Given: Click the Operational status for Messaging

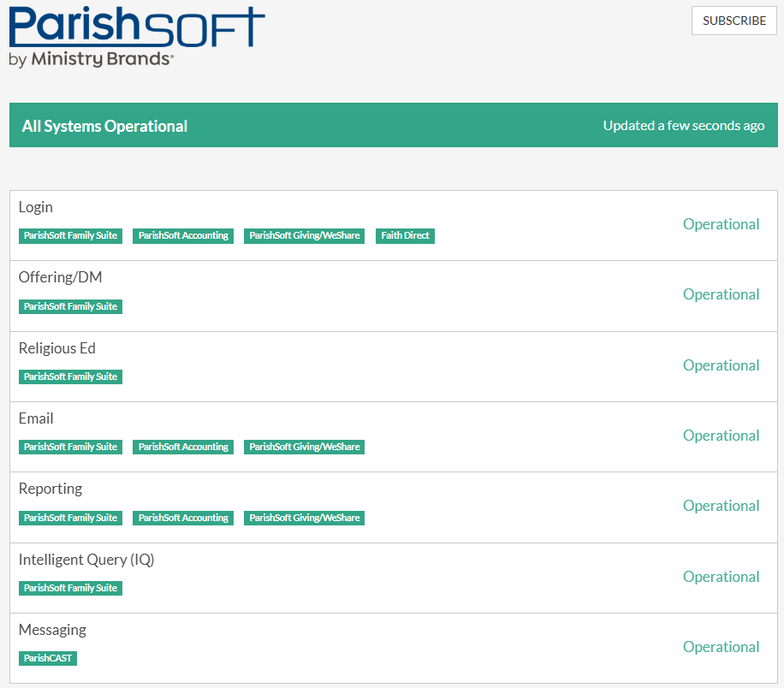Looking at the screenshot, I should (x=721, y=647).
